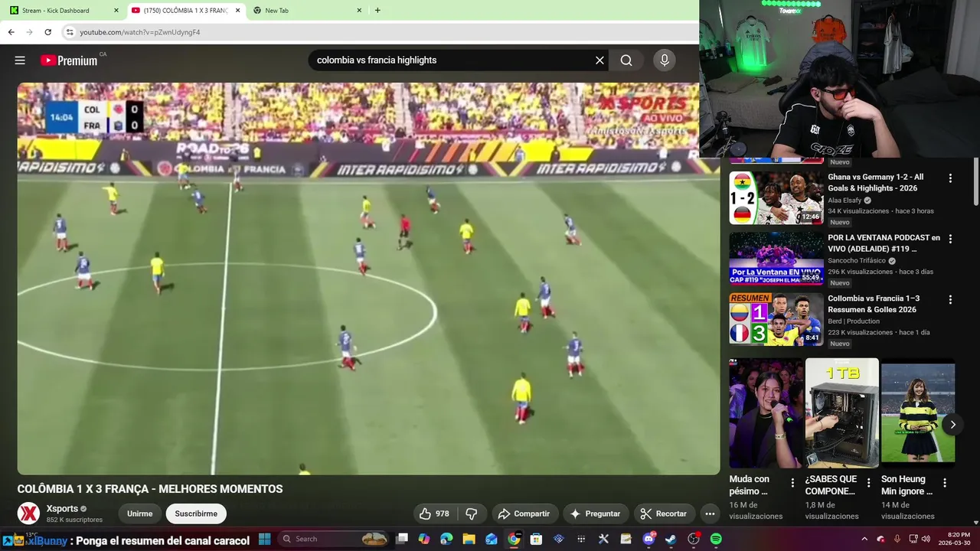Play the 1 TB PC components short

click(841, 413)
